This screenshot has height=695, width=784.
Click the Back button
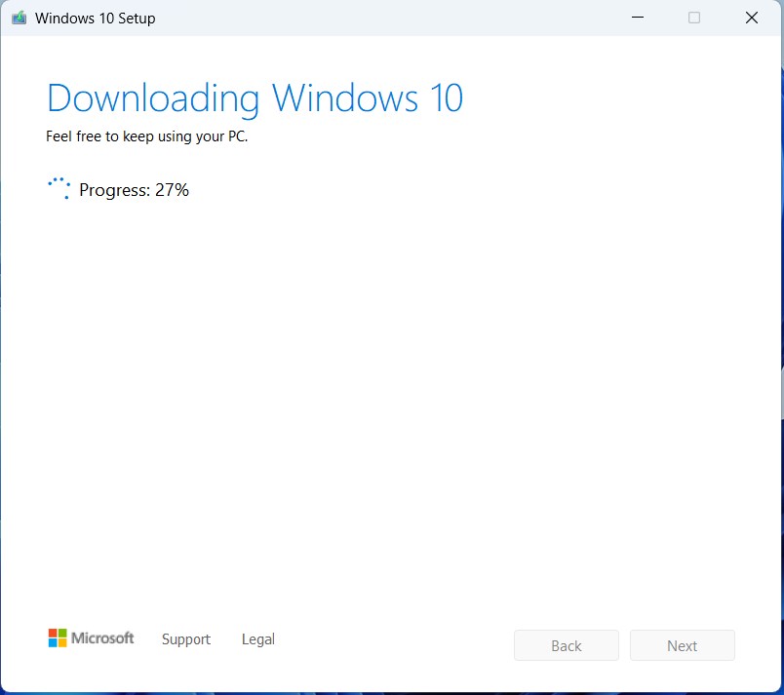(566, 645)
